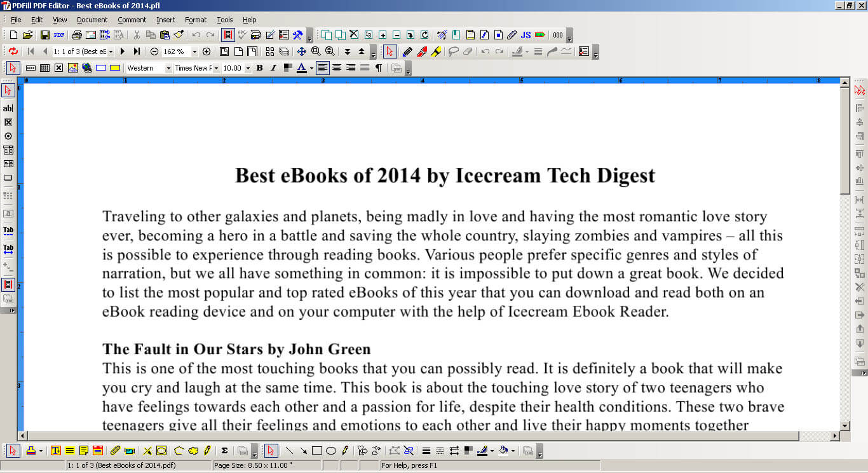Click the hammer and wrench options icon

(x=297, y=35)
